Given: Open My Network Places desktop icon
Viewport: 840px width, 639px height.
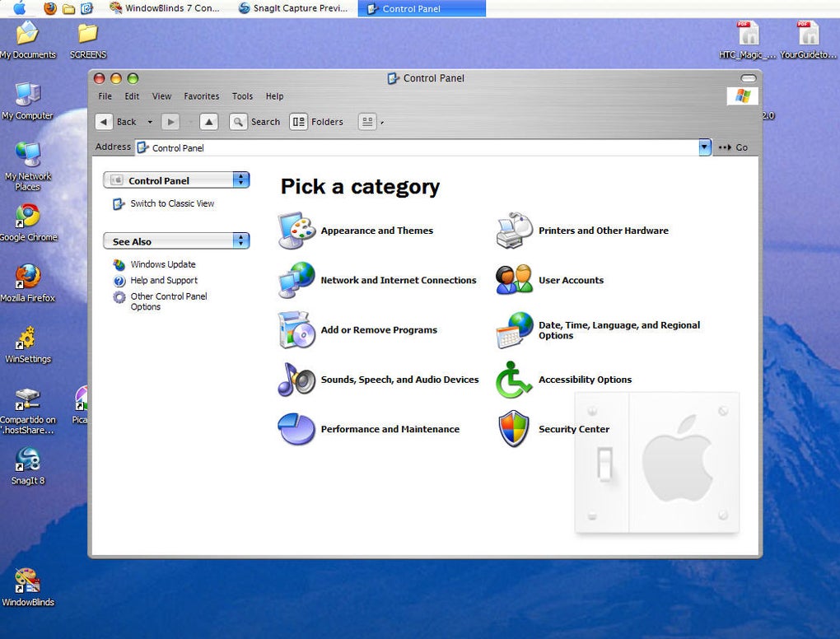Looking at the screenshot, I should [28, 166].
